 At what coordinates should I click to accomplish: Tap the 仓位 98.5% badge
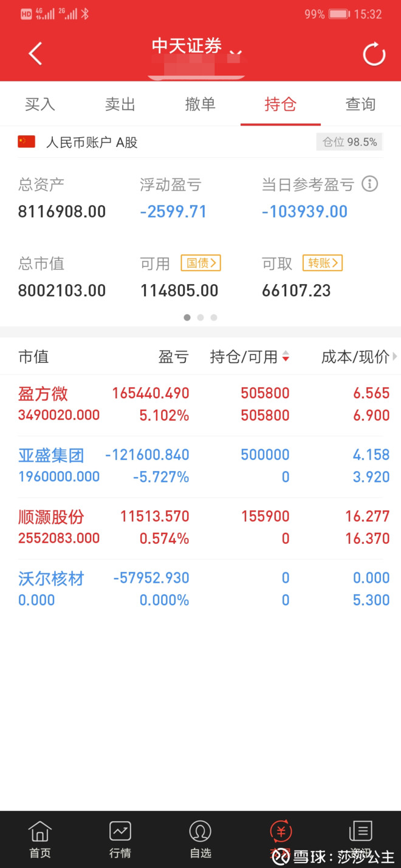point(350,142)
